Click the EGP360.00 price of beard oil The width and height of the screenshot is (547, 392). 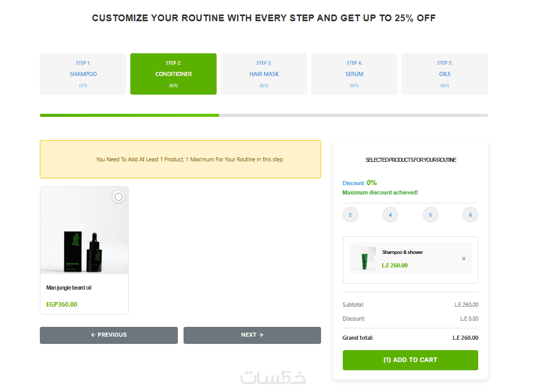pos(62,304)
